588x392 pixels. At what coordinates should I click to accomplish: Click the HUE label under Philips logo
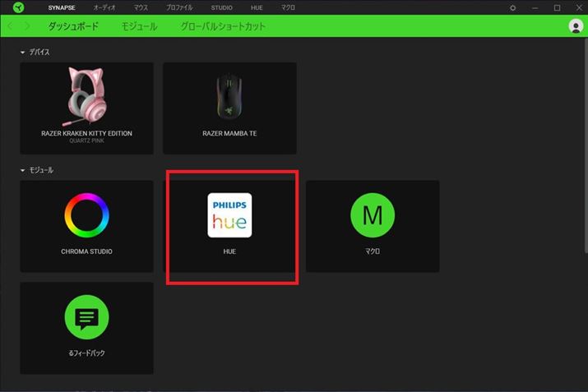point(229,251)
